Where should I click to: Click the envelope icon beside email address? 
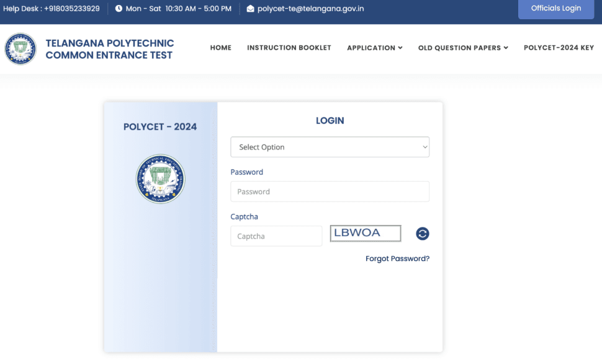pos(250,9)
